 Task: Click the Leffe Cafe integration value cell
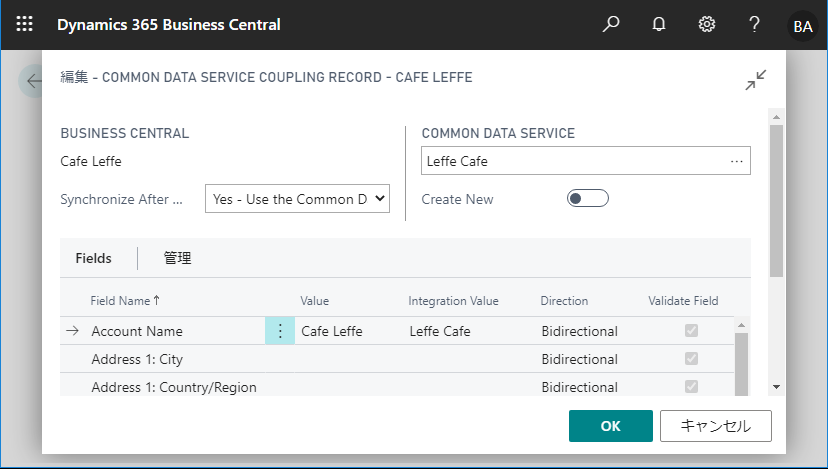440,331
